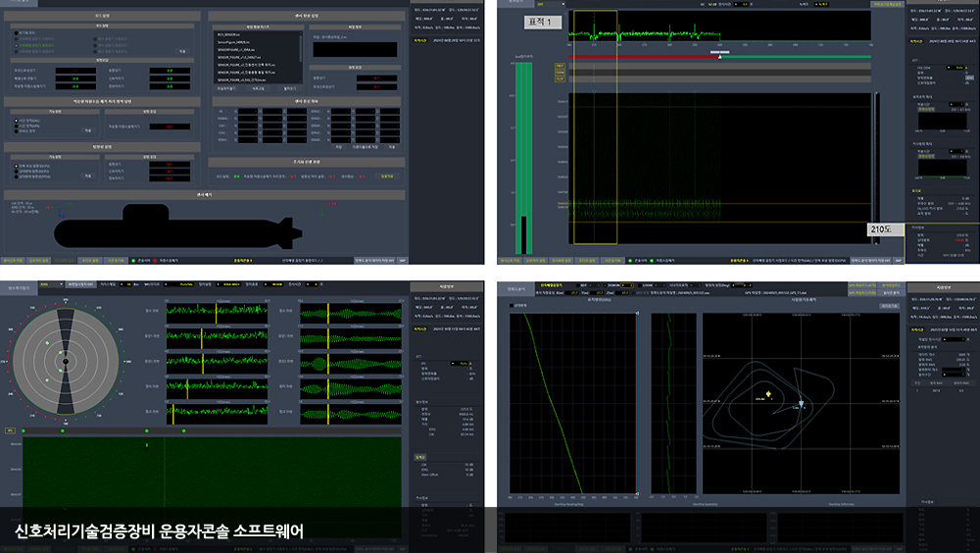Click the lower mini spectrum plot in waterfall side panel
Viewport: 980px width, 553px height.
click(941, 167)
